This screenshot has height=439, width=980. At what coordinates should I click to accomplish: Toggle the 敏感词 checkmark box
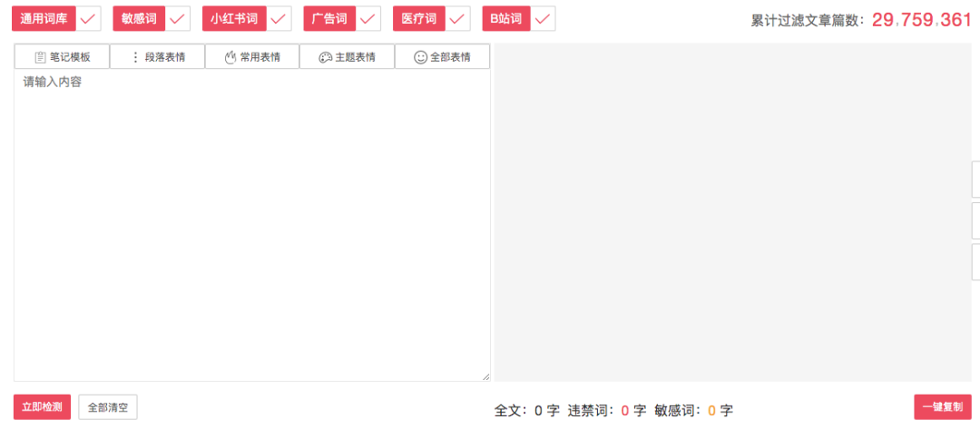tap(178, 19)
